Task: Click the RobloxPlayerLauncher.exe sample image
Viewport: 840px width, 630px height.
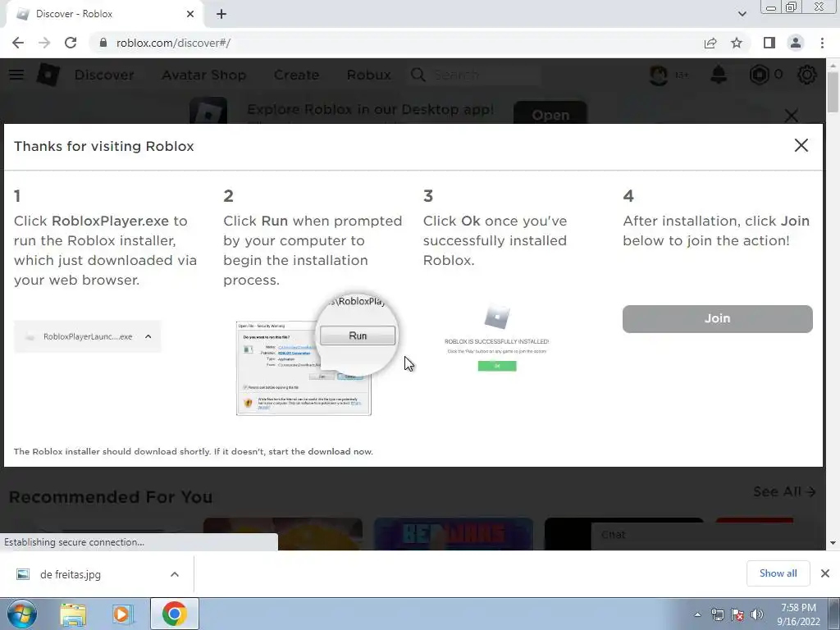Action: pos(87,336)
